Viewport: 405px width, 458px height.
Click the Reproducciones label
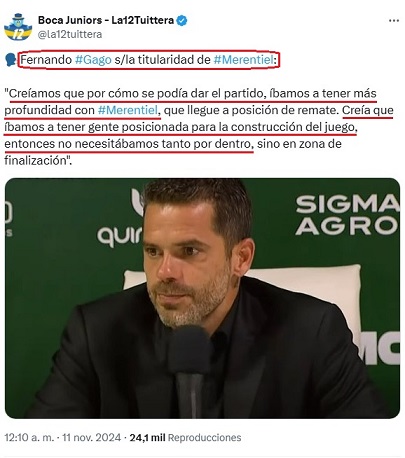pos(204,437)
